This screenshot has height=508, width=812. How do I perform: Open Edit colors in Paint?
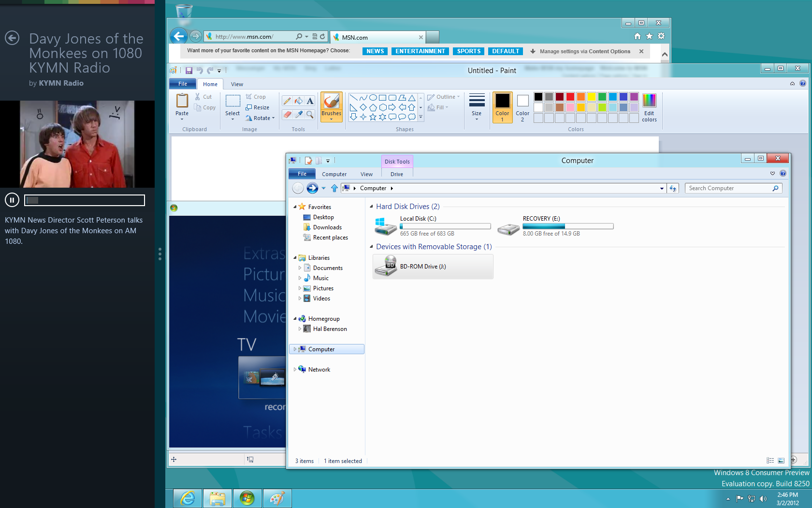pos(649,107)
